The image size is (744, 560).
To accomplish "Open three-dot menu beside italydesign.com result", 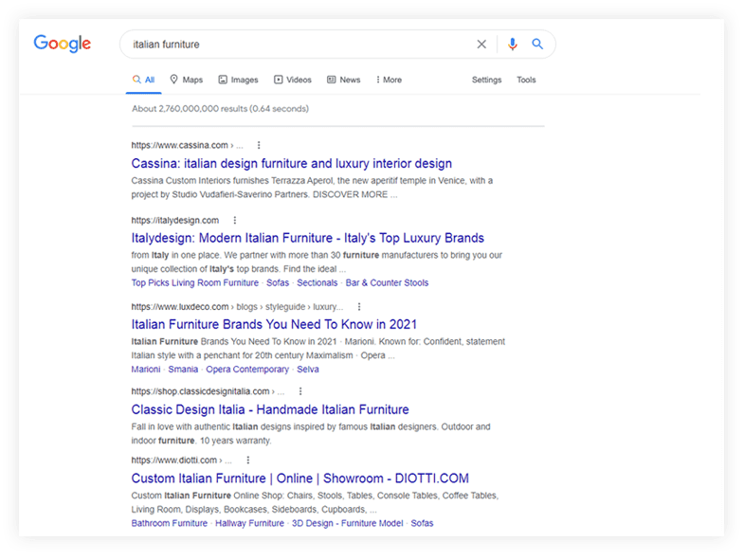I will click(235, 220).
